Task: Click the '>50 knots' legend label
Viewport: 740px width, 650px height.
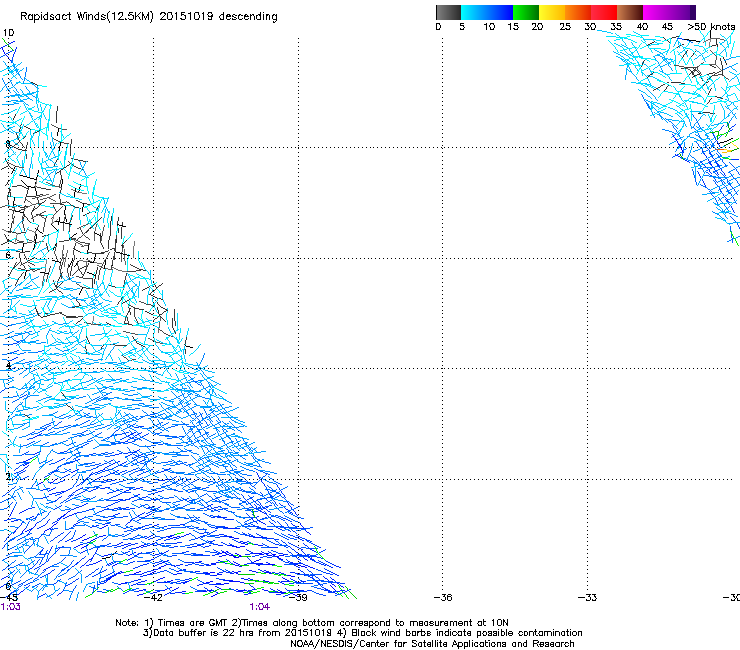Action: click(711, 27)
